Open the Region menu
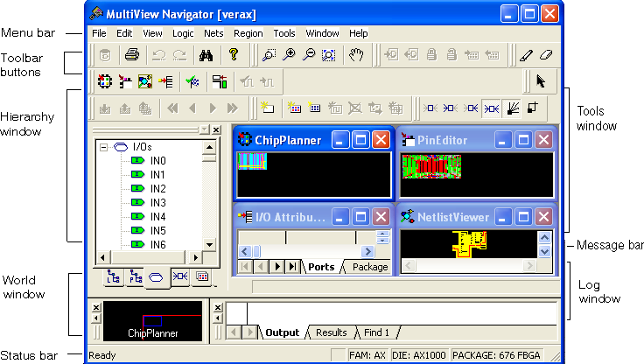The width and height of the screenshot is (644, 364). (248, 33)
